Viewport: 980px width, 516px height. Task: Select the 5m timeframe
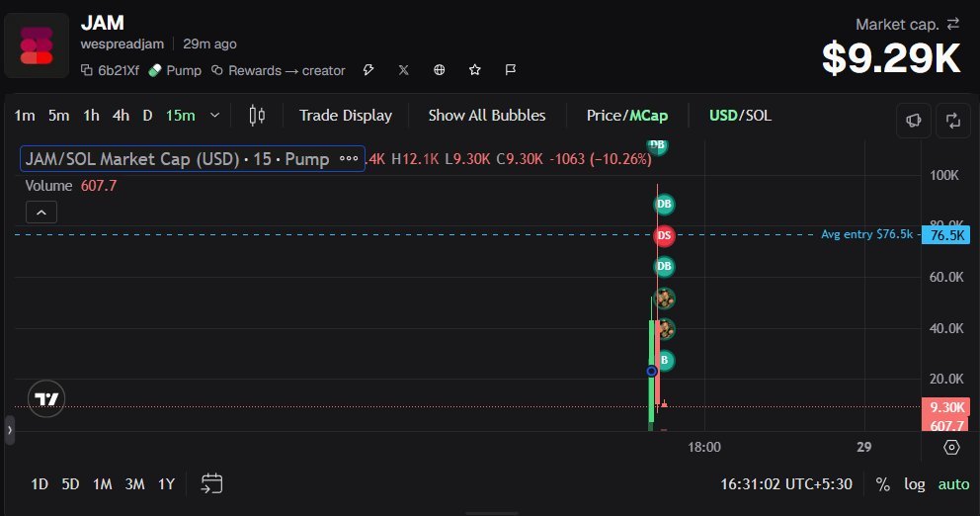click(x=58, y=115)
